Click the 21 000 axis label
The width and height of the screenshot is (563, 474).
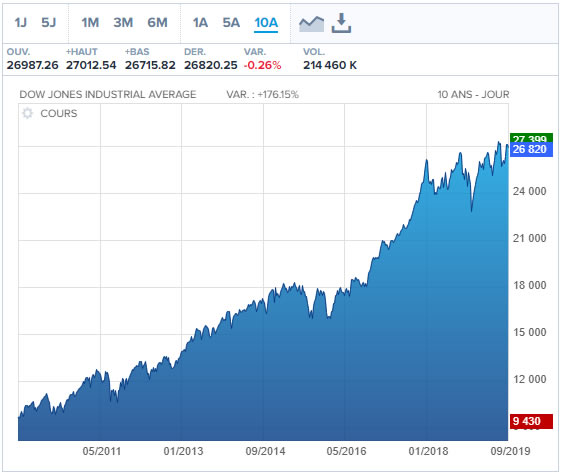pos(529,238)
